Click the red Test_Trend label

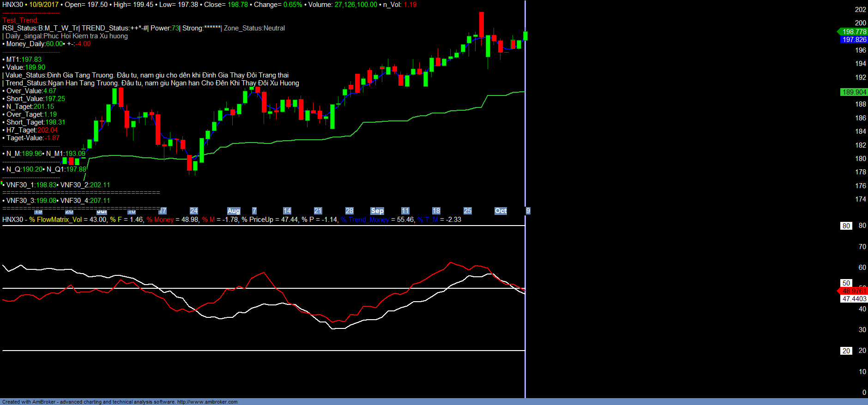point(20,20)
